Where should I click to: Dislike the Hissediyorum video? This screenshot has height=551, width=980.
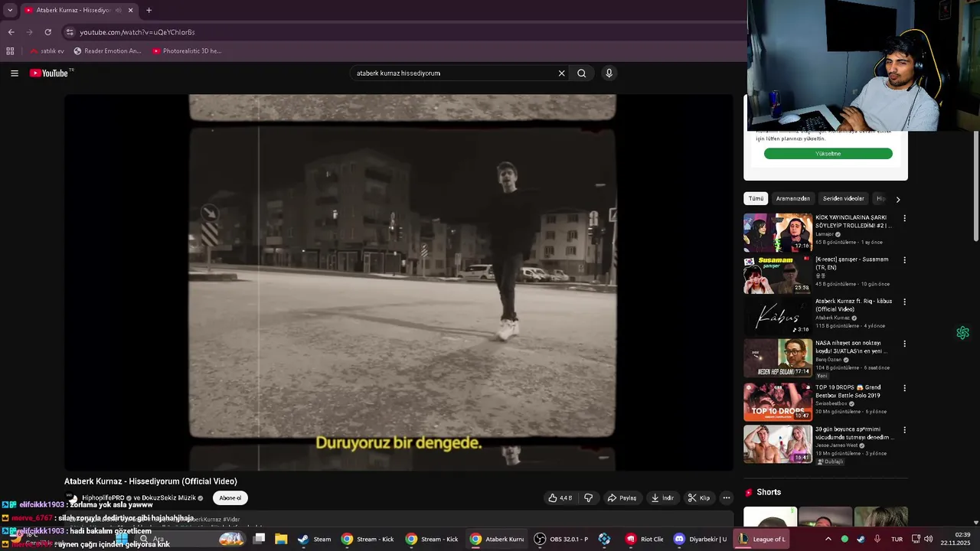point(588,498)
